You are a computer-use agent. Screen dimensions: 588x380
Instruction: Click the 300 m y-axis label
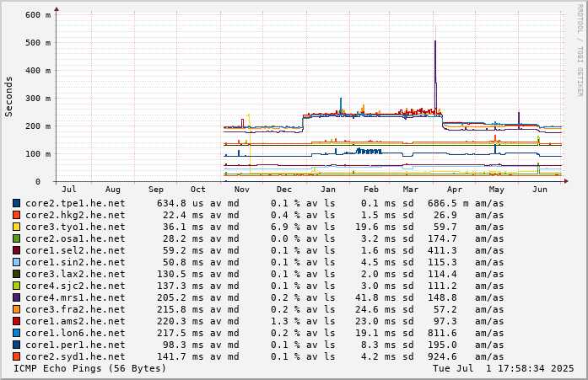coord(38,99)
